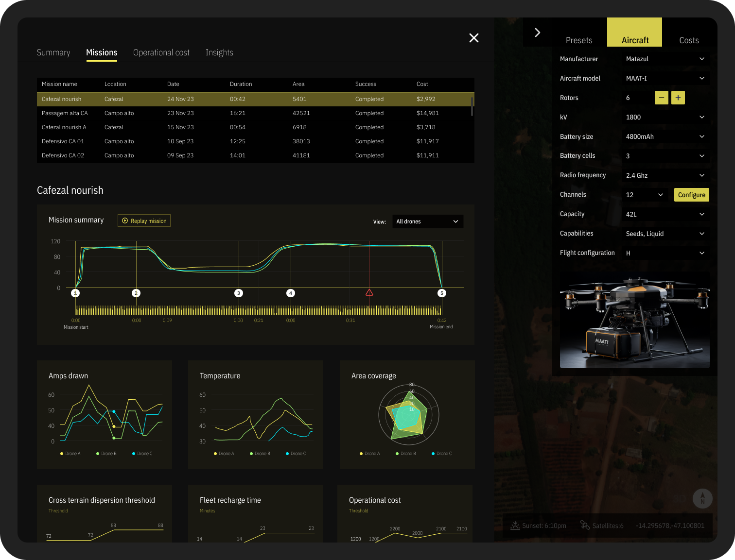Sort by the Cost column header

422,84
